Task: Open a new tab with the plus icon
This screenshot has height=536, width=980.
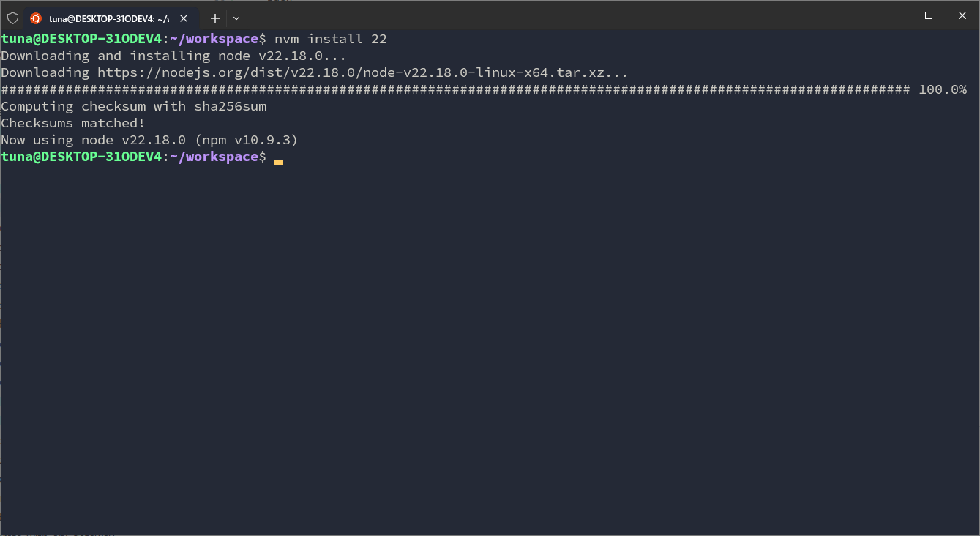Action: pyautogui.click(x=214, y=18)
